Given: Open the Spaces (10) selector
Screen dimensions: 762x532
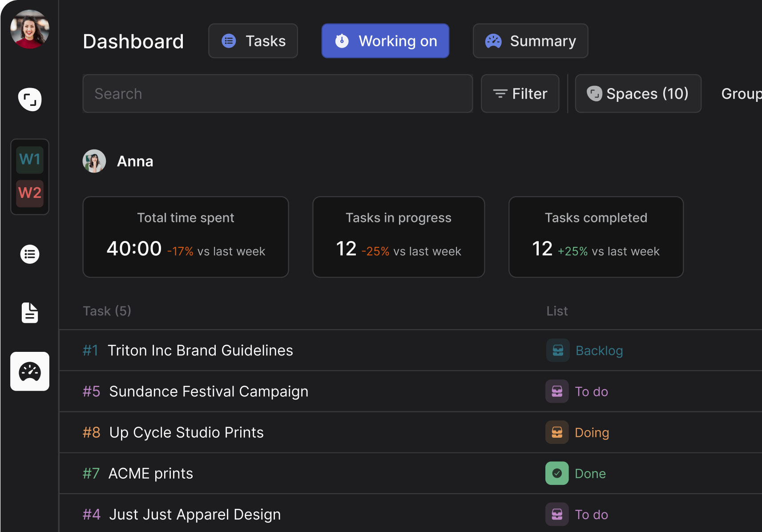Looking at the screenshot, I should [638, 93].
